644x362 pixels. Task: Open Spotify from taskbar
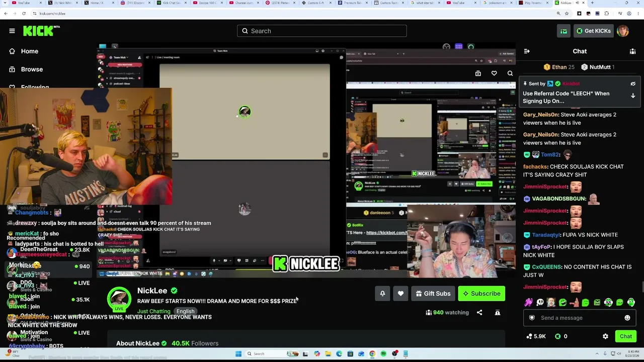tap(383, 354)
